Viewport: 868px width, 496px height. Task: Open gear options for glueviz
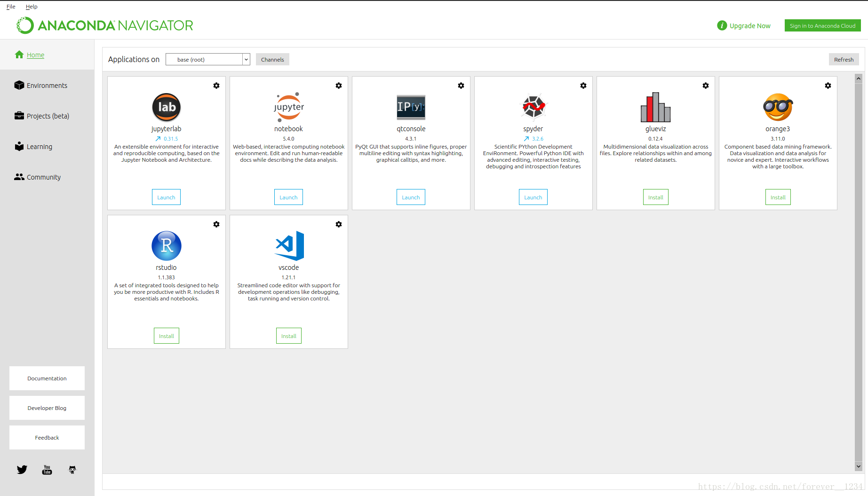pyautogui.click(x=706, y=86)
